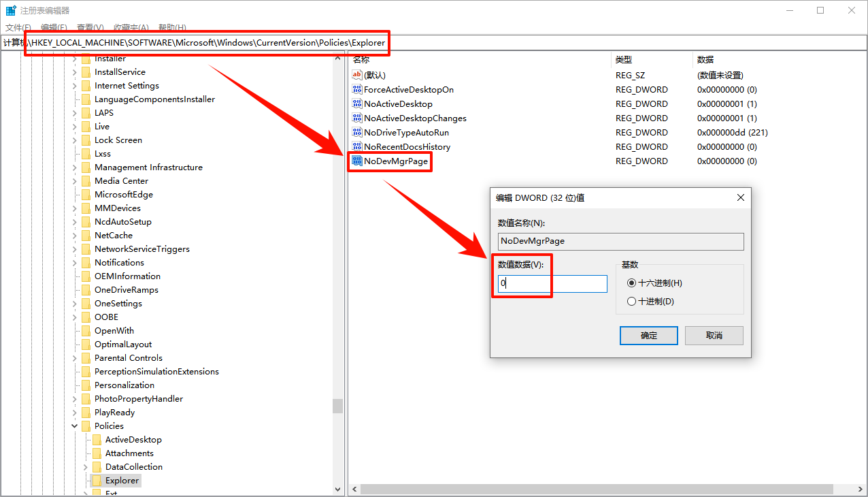Click the DataCollection folder icon
Image resolution: width=868 pixels, height=497 pixels.
(97, 466)
